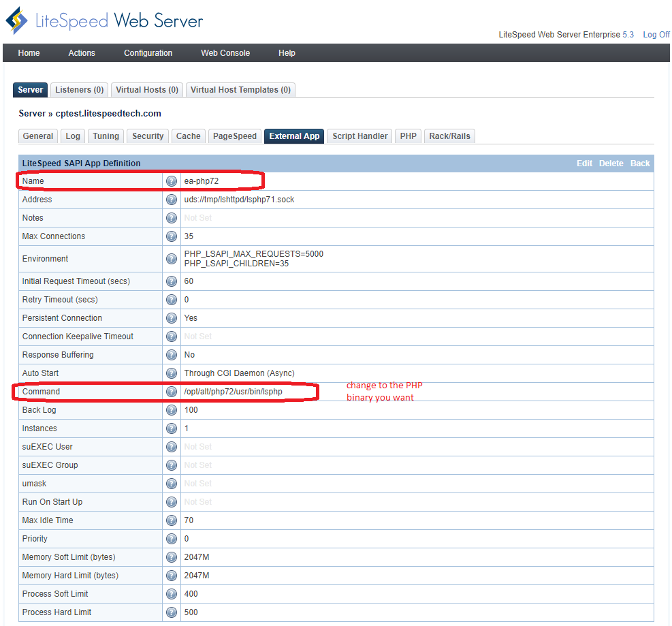The image size is (672, 626).
Task: Show help for Persistent Connection
Action: tap(172, 318)
